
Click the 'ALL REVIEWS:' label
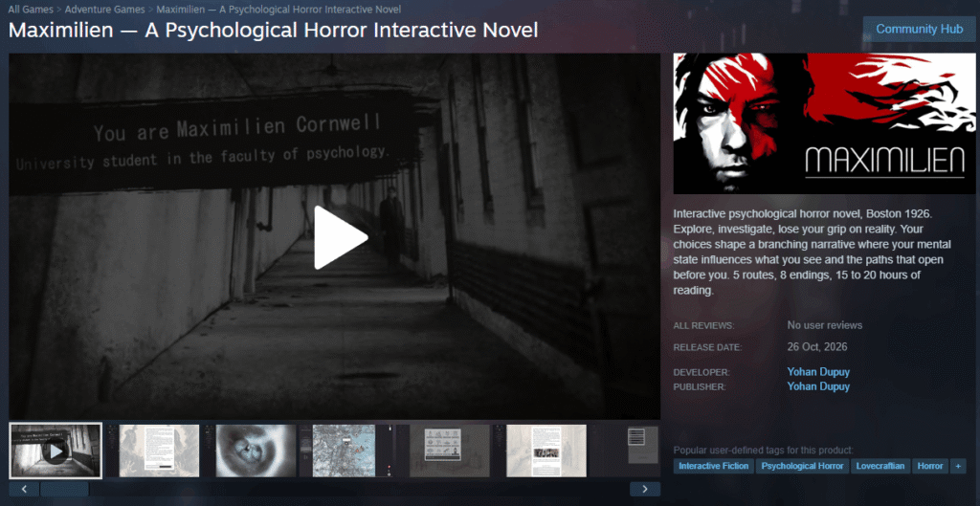pyautogui.click(x=703, y=326)
